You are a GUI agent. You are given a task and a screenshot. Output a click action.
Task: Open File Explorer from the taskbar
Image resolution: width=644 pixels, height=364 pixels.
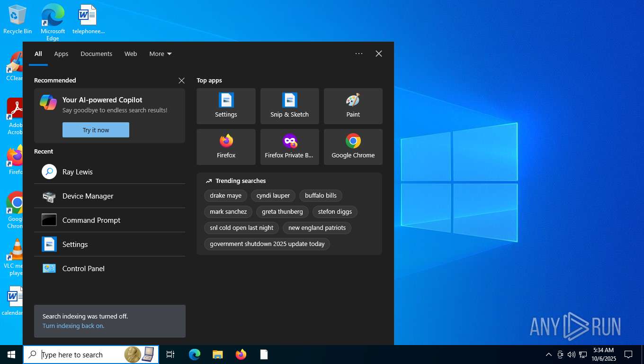pos(218,355)
